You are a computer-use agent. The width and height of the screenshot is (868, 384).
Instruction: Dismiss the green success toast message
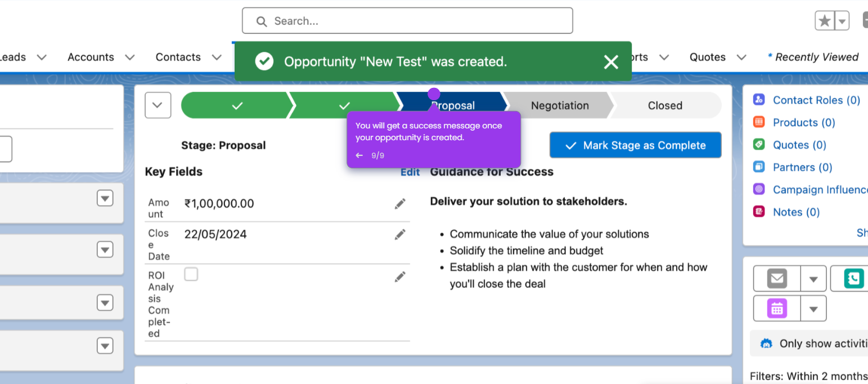611,62
